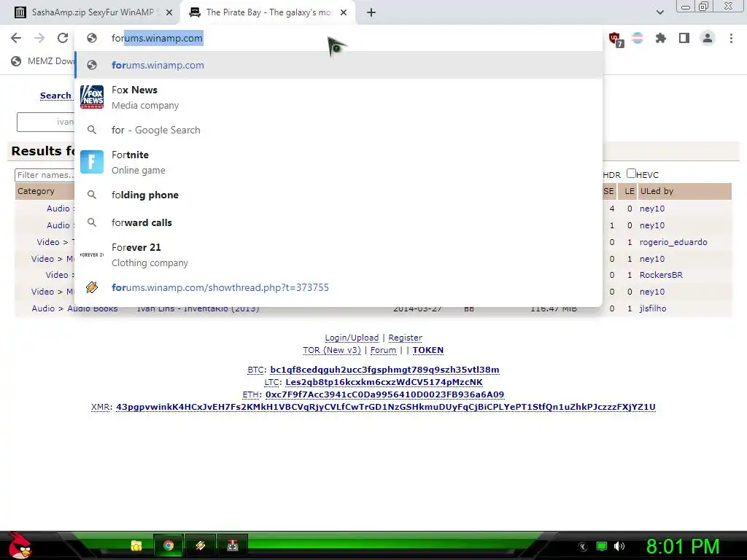Click the globe icon in address bar
This screenshot has height=560, width=747.
(x=92, y=38)
